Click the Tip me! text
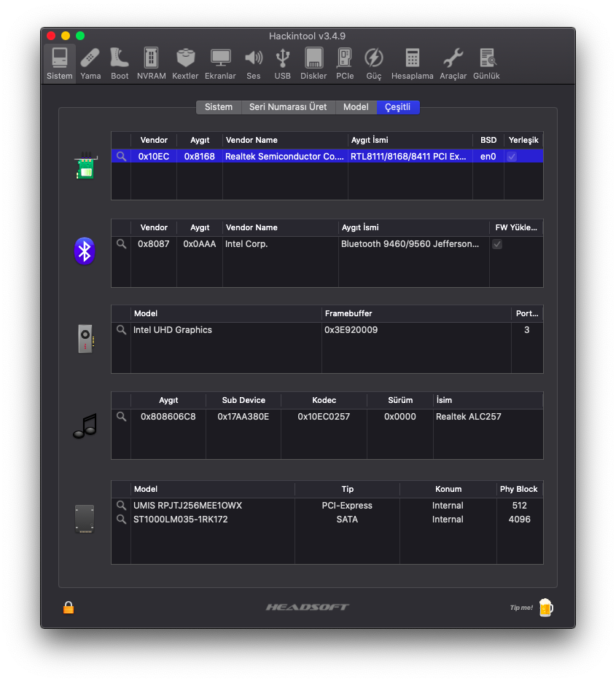This screenshot has height=682, width=616. pos(521,608)
